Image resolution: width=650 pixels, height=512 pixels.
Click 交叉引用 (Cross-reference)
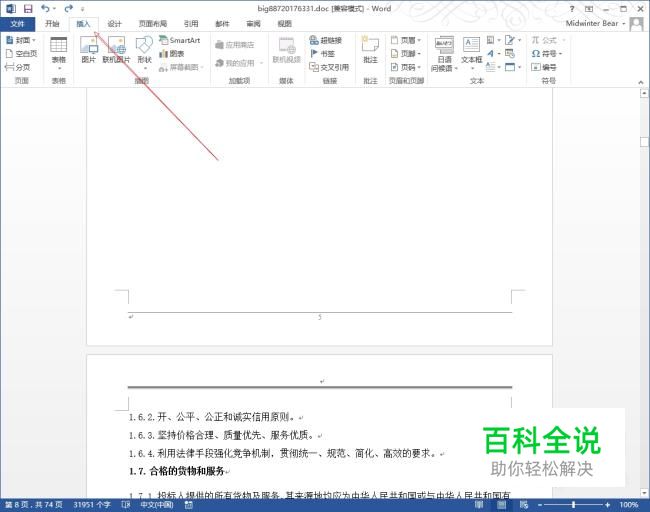tap(329, 67)
